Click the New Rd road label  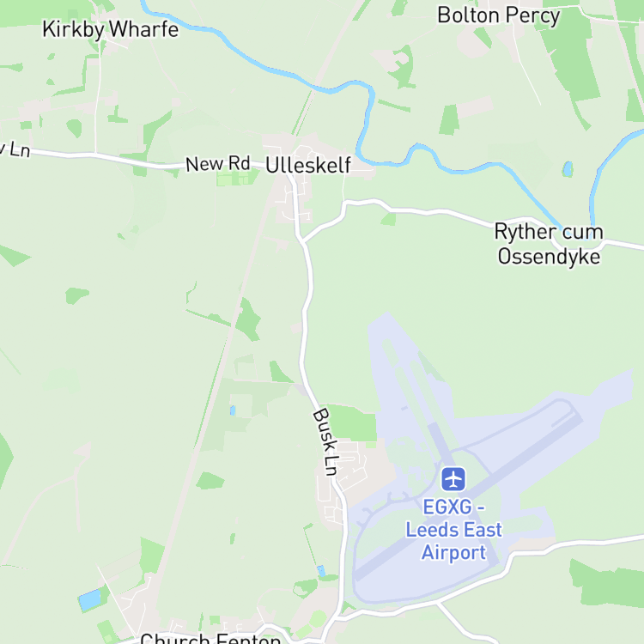pyautogui.click(x=218, y=163)
